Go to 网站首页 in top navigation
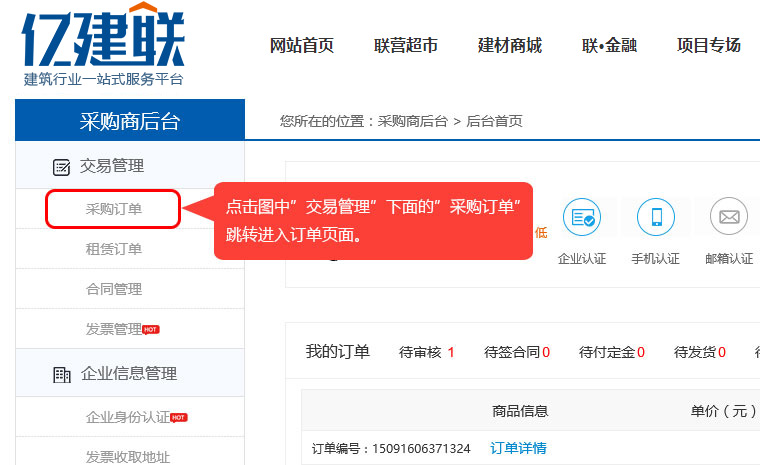The height and width of the screenshot is (465, 760). (x=302, y=45)
